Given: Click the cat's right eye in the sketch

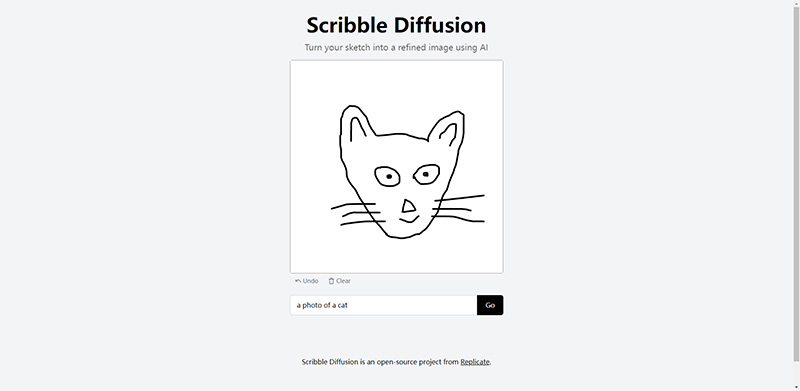Looking at the screenshot, I should point(427,175).
